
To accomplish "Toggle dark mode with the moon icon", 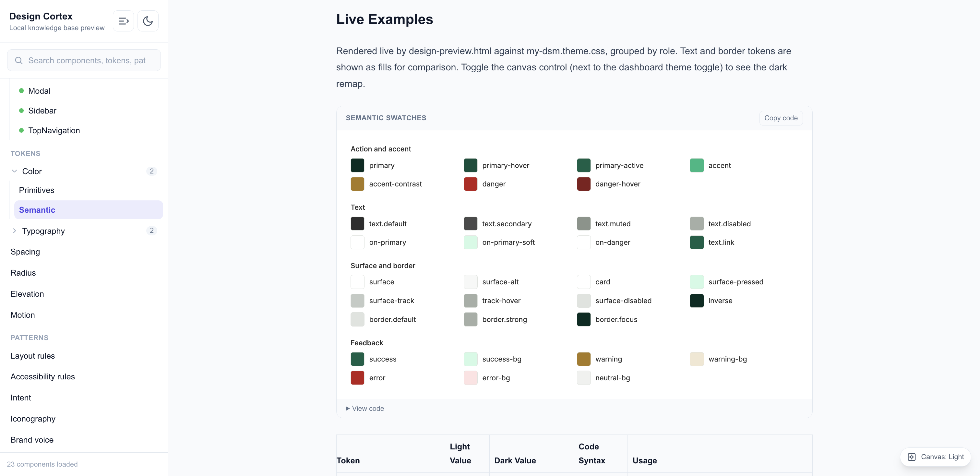I will pyautogui.click(x=148, y=21).
